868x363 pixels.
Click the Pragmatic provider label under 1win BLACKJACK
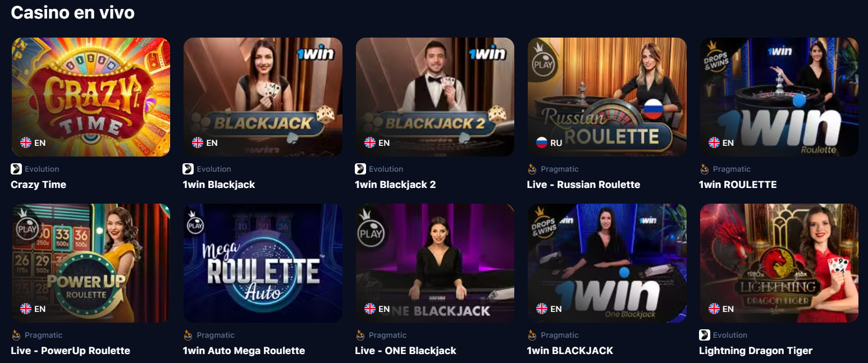pyautogui.click(x=560, y=335)
